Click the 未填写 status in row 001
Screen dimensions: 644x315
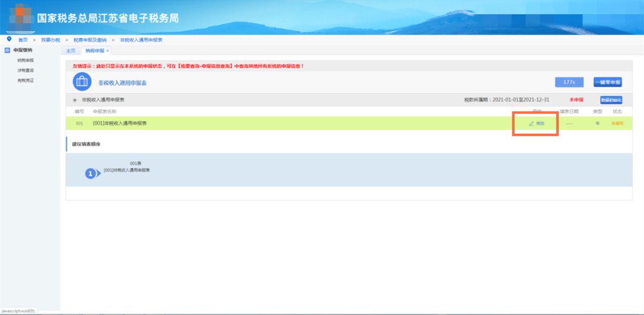point(617,123)
